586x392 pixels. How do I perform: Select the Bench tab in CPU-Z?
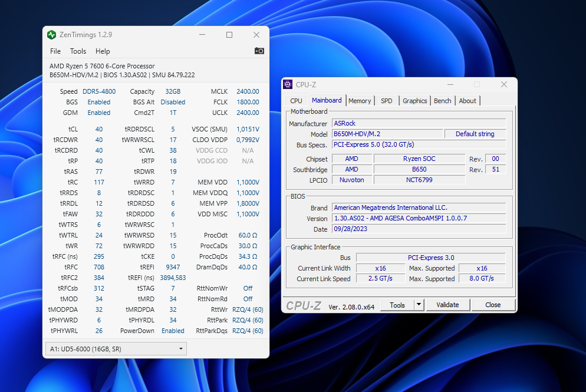click(442, 101)
